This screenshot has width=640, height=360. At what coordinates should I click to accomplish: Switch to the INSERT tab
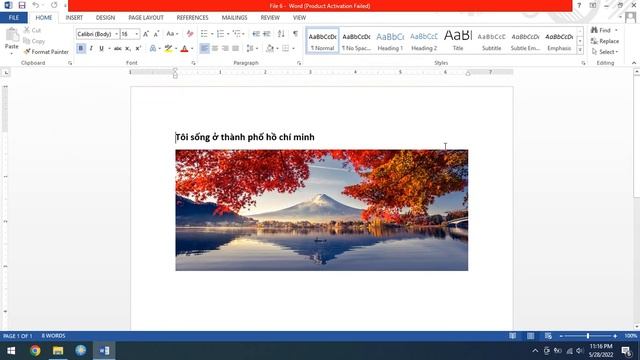click(74, 18)
